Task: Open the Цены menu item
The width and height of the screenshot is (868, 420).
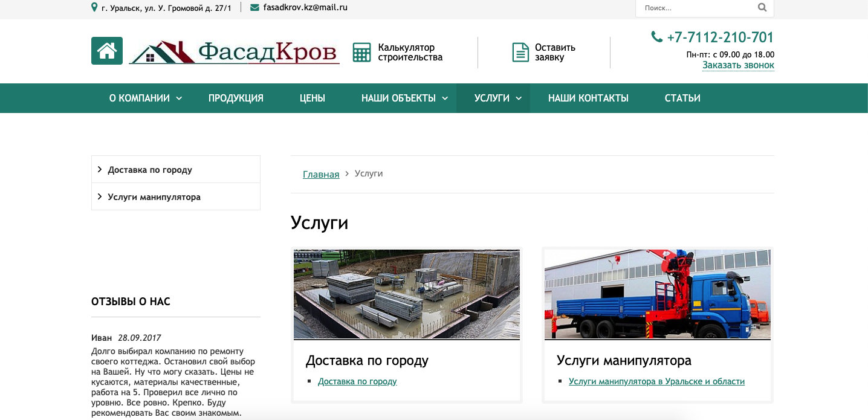Action: tap(313, 99)
